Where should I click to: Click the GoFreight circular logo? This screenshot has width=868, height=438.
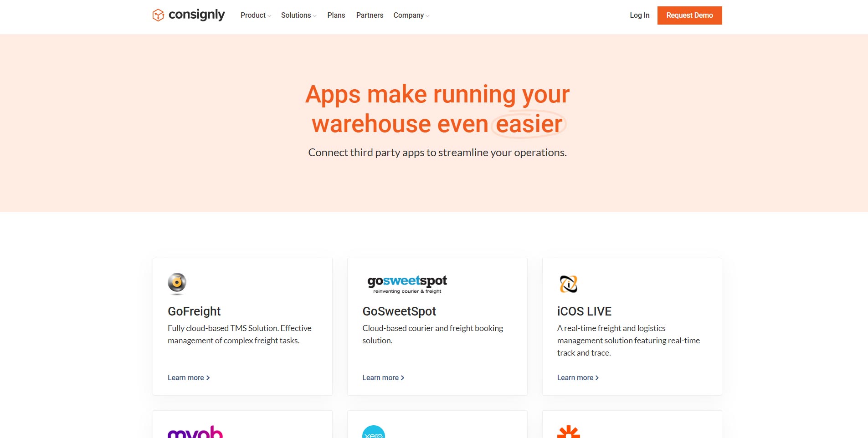(x=177, y=283)
